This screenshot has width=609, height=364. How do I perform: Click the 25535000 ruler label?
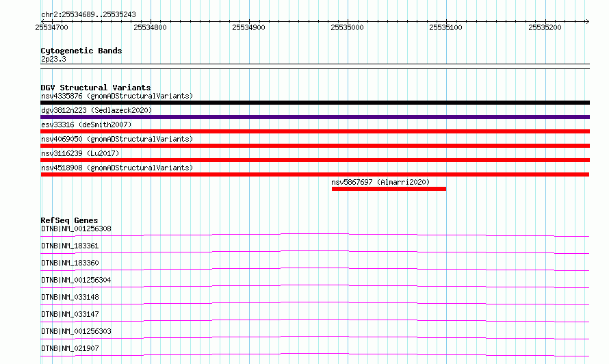point(347,27)
